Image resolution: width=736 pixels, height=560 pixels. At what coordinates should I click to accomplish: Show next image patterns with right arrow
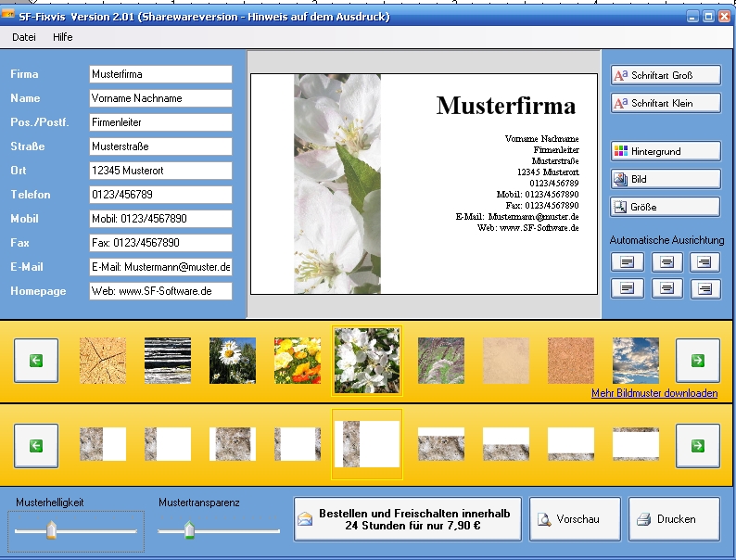[697, 361]
